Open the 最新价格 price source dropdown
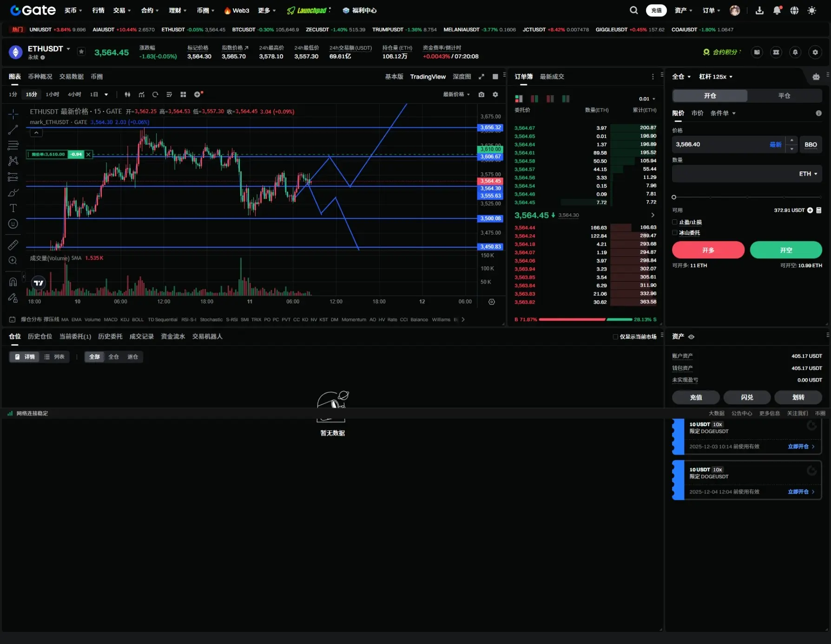831x644 pixels. 456,94
